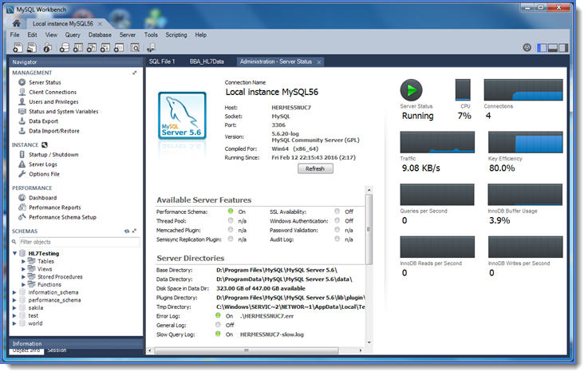Image resolution: width=588 pixels, height=376 pixels.
Task: Click the Windows Authentication Off indicator
Action: click(337, 220)
